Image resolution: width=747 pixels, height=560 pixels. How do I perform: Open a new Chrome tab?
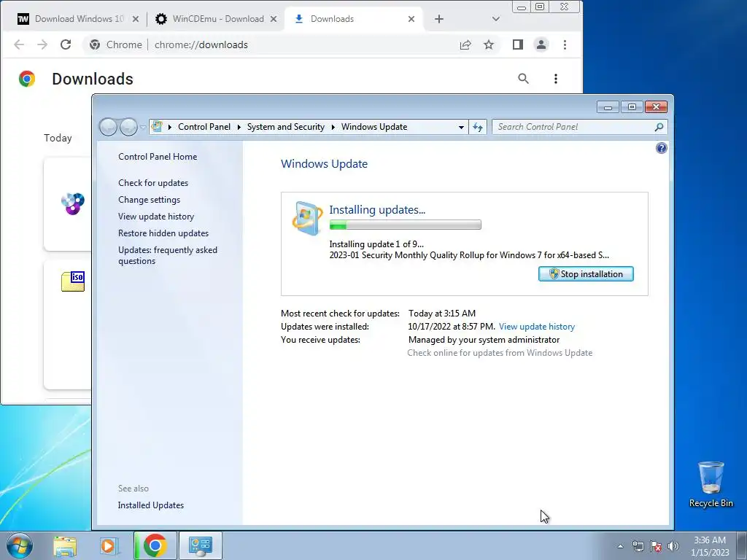tap(438, 19)
